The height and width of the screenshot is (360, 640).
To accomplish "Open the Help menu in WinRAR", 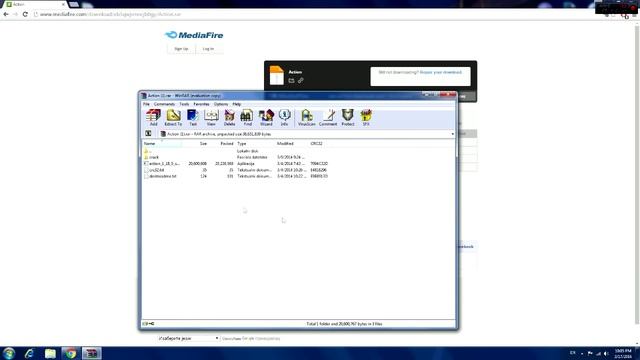I will tap(236, 104).
